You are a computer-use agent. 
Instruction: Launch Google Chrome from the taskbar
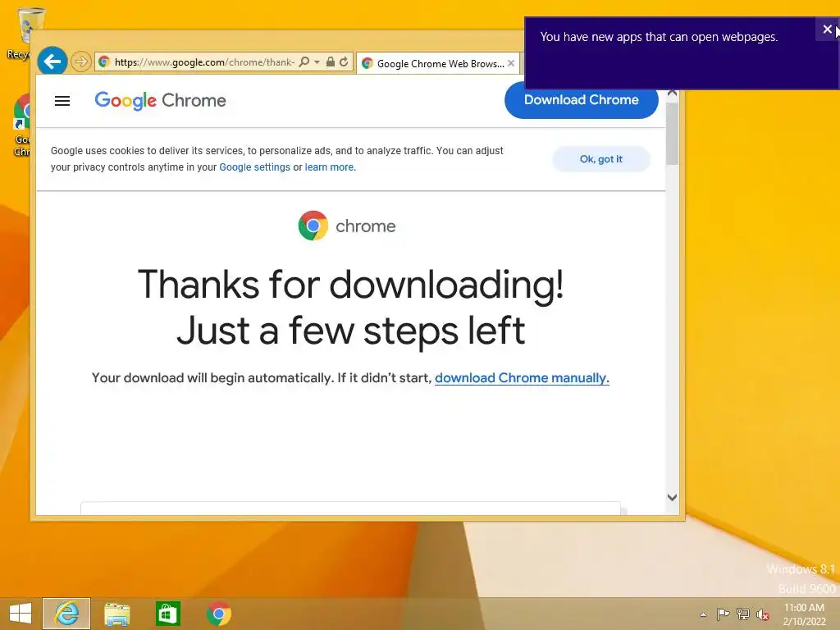[218, 614]
